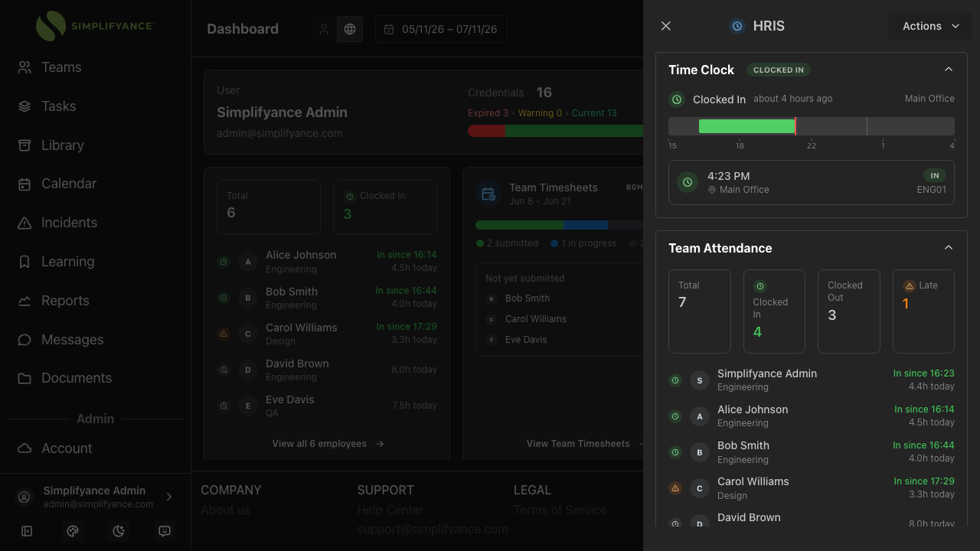Expand the Simplifyance Admin user menu chevron
The height and width of the screenshot is (551, 980).
[x=169, y=497]
